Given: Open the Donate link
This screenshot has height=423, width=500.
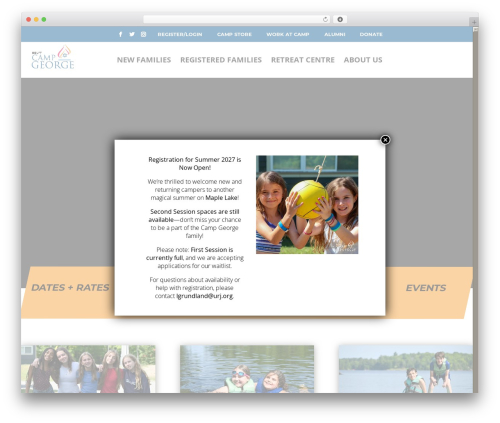Looking at the screenshot, I should click(x=371, y=34).
